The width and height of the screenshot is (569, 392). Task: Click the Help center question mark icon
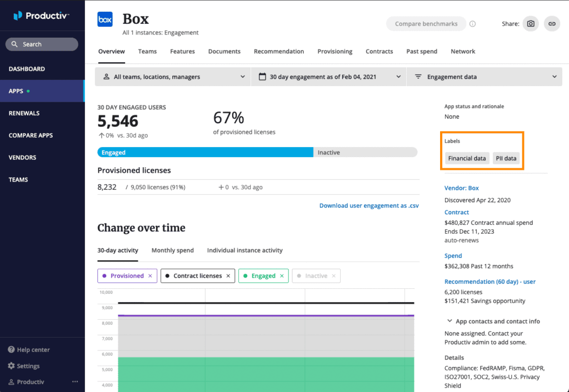[x=11, y=350]
